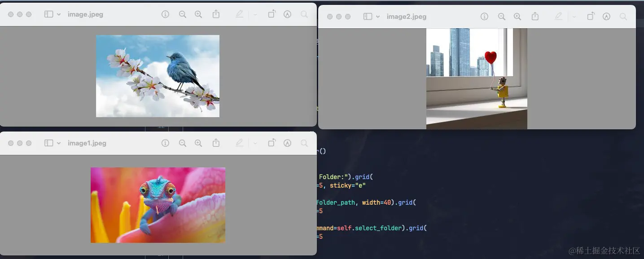Zoom out in image2.jpeg window

pos(501,17)
